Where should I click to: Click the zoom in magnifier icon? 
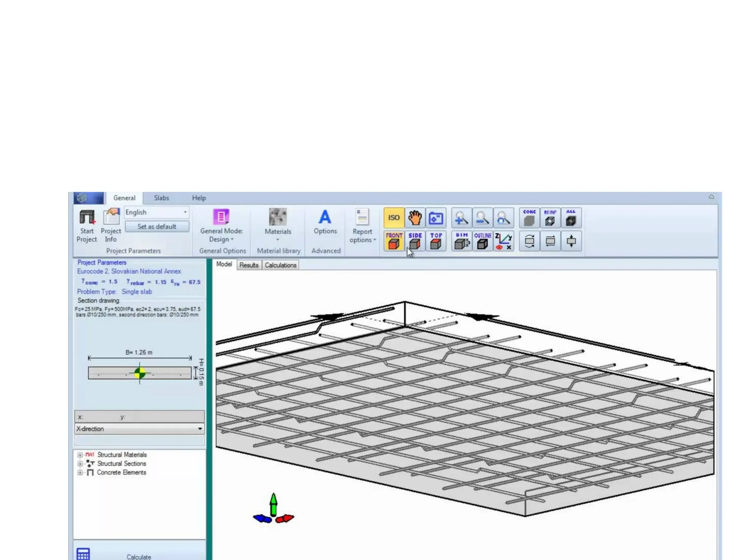click(x=461, y=218)
